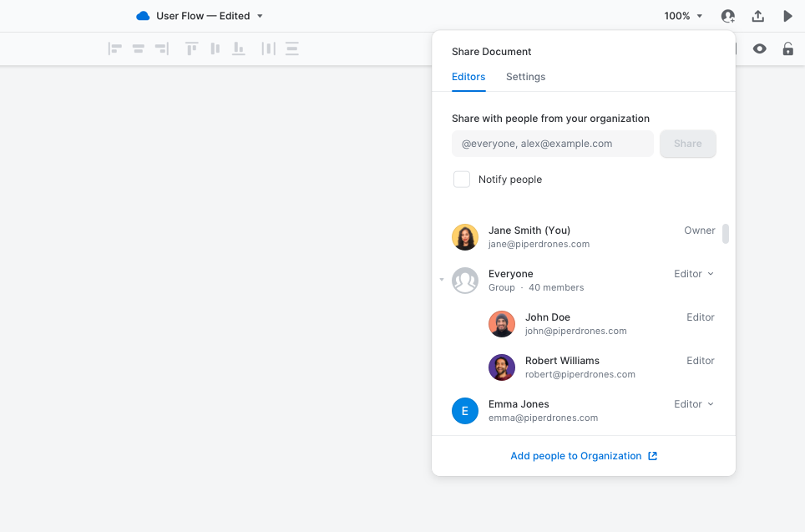Click the align bottom edges icon
Screen dimensions: 805x532
pyautogui.click(x=239, y=49)
